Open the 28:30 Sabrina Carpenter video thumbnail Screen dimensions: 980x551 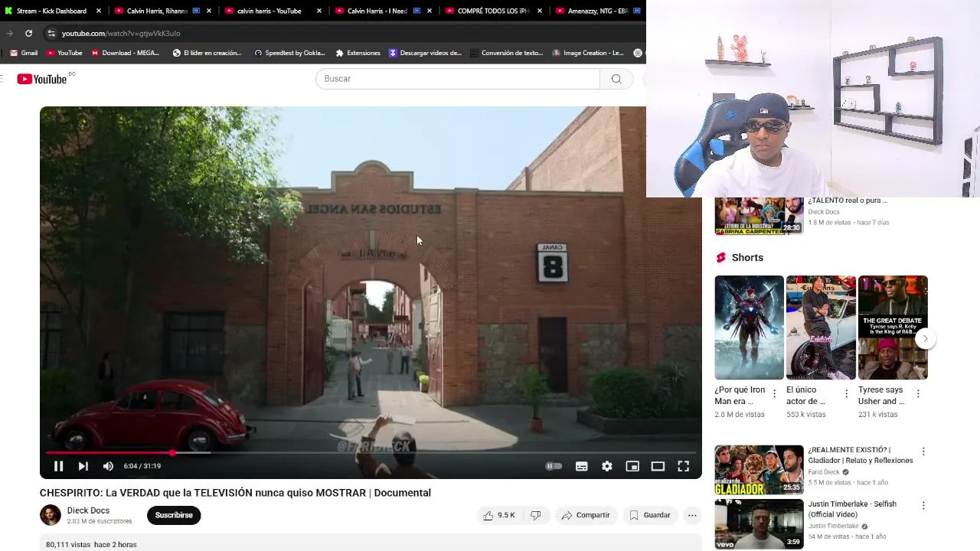click(759, 216)
